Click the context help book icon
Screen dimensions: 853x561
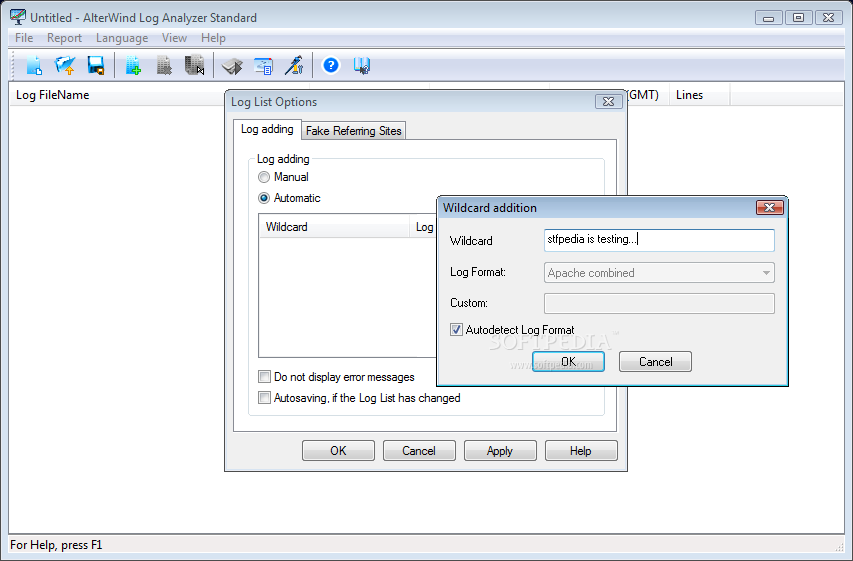point(362,66)
